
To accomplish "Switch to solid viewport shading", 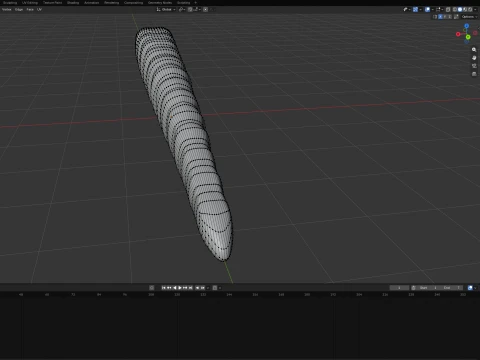I will tap(460, 9).
